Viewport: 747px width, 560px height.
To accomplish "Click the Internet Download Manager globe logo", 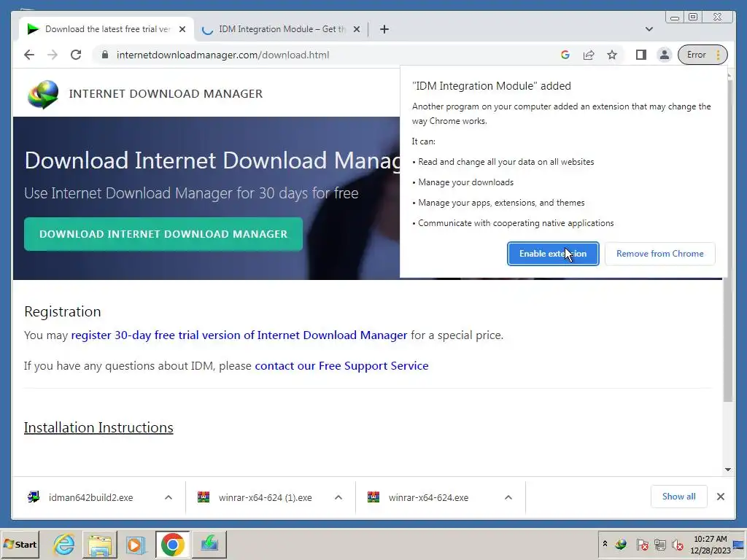I will [43, 94].
